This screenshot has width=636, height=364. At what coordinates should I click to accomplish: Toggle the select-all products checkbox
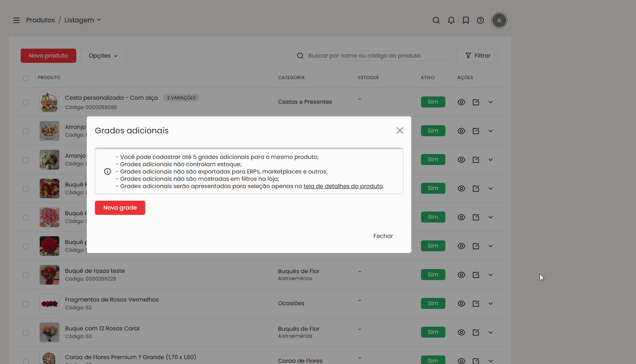pos(26,78)
